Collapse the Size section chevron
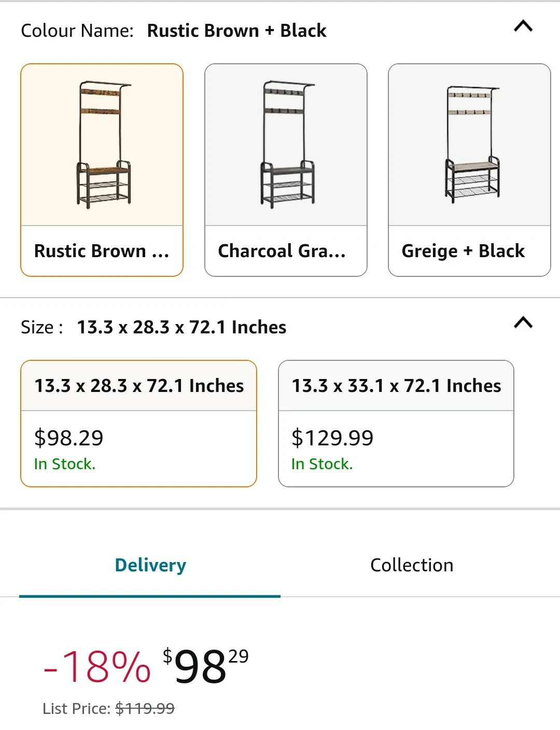 click(x=523, y=323)
